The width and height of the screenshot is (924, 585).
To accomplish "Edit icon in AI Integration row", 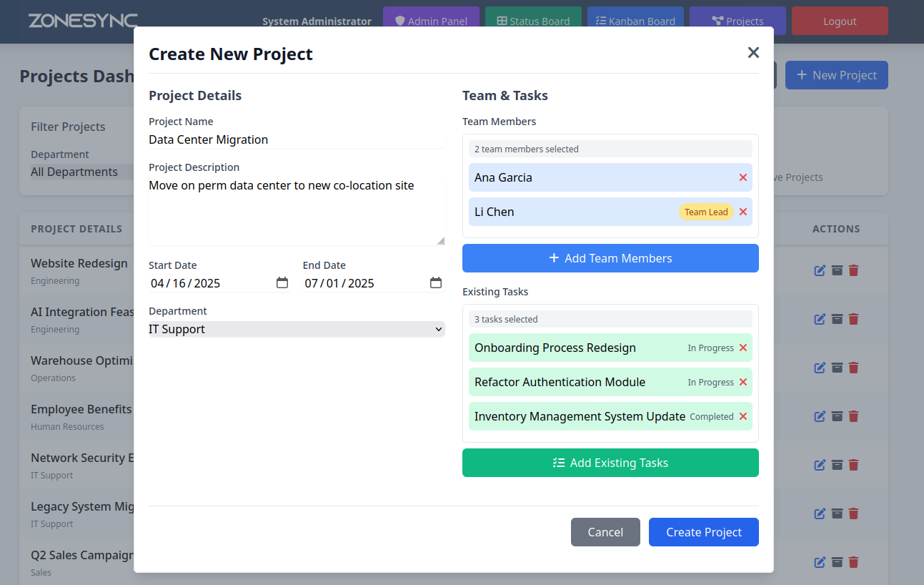I will click(x=820, y=319).
